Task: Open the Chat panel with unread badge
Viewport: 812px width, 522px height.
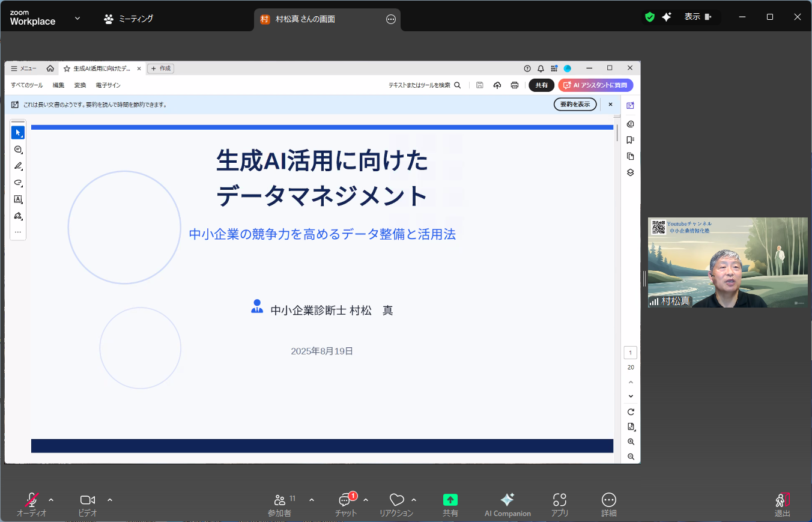Action: (x=345, y=500)
